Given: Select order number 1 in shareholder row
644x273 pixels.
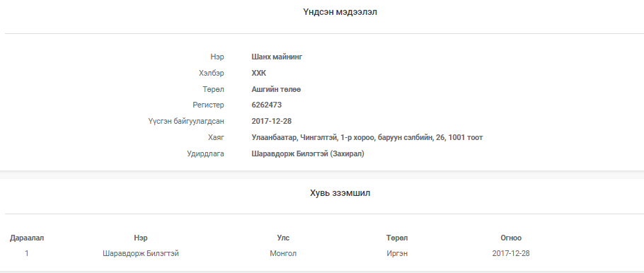Looking at the screenshot, I should (x=27, y=253).
